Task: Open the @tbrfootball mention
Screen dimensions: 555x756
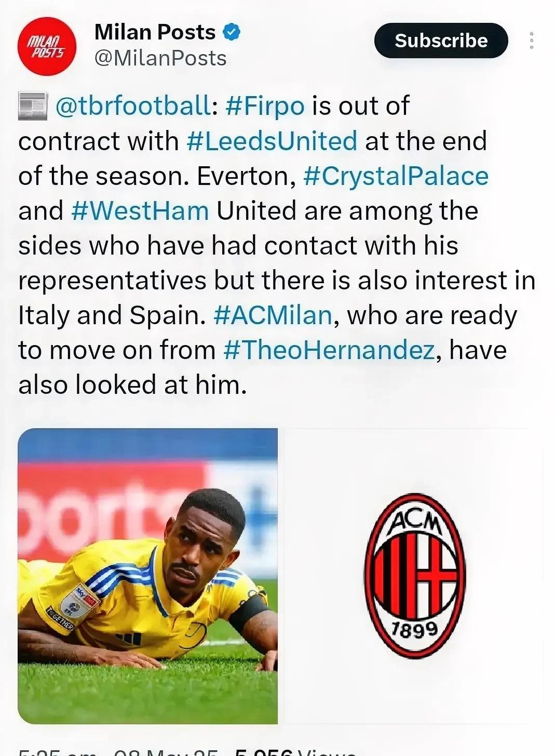Action: [133, 106]
